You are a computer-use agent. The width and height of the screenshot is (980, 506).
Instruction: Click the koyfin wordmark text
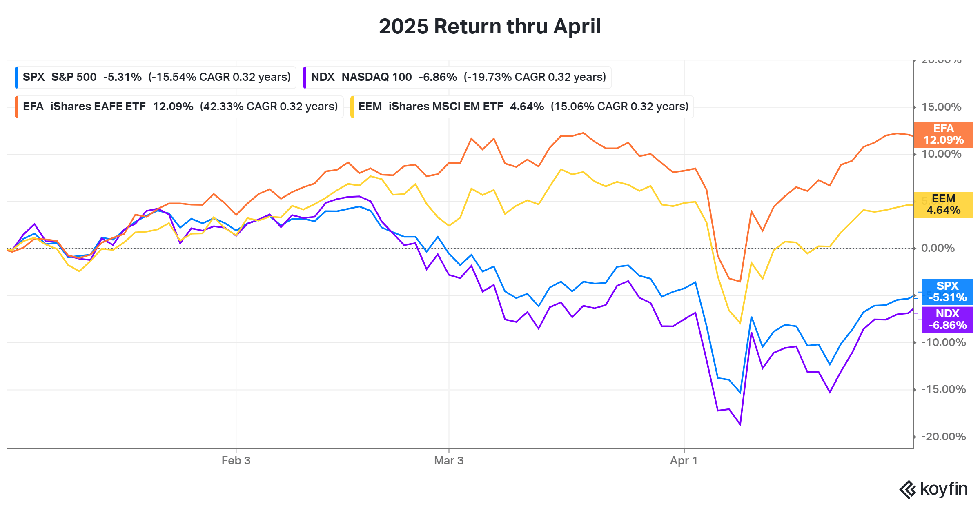pyautogui.click(x=944, y=489)
